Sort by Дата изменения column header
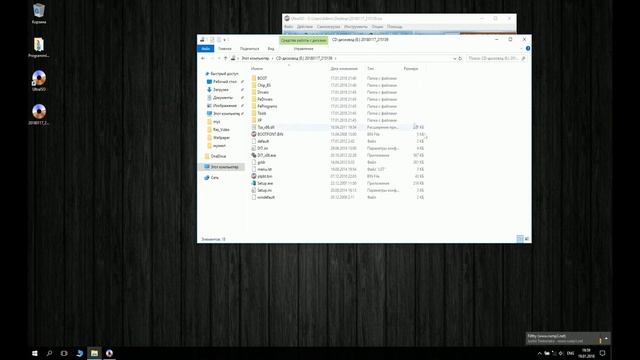The image size is (640, 360). (x=344, y=69)
